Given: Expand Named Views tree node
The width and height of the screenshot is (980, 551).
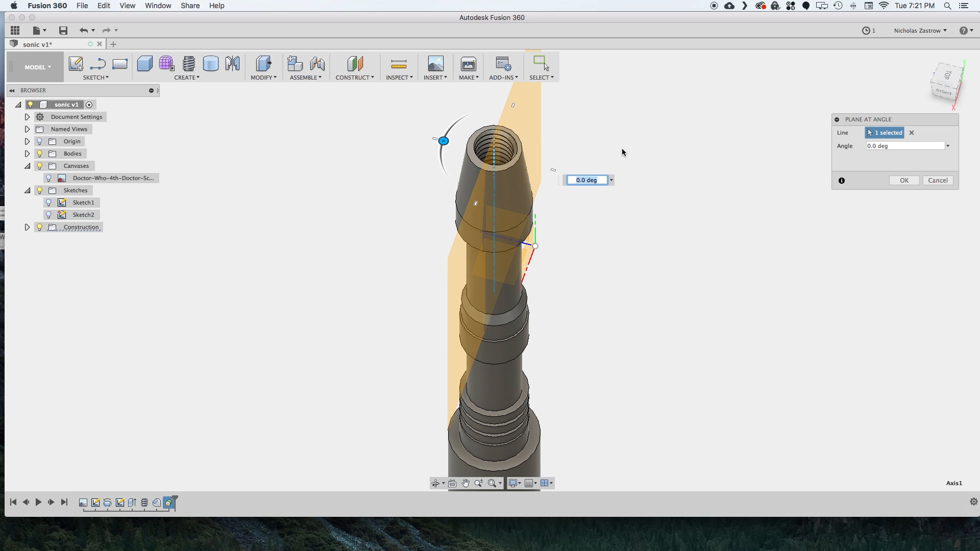Looking at the screenshot, I should 28,129.
